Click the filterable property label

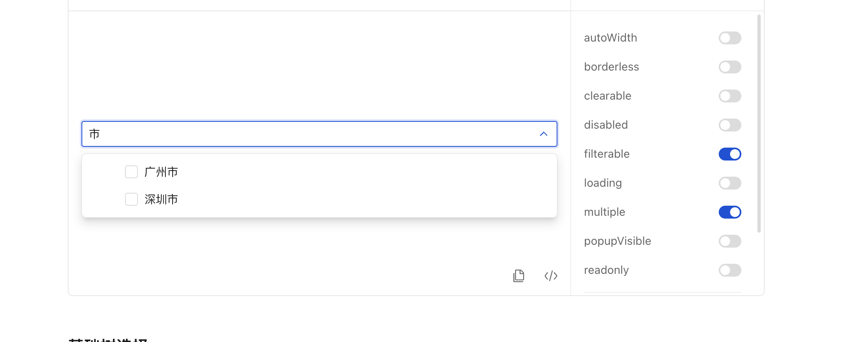click(607, 154)
